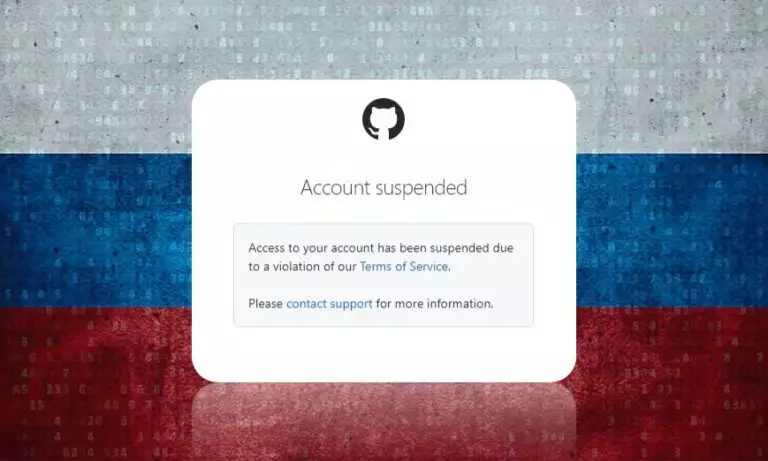This screenshot has width=768, height=461.
Task: Pick the blue flag stripe right of card
Action: point(672,230)
